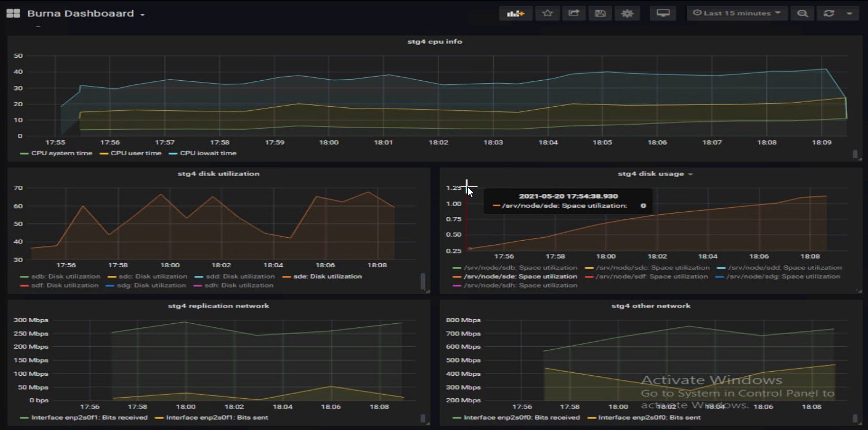
Task: Click the disk utilization legend scrollbar
Action: coord(423,281)
